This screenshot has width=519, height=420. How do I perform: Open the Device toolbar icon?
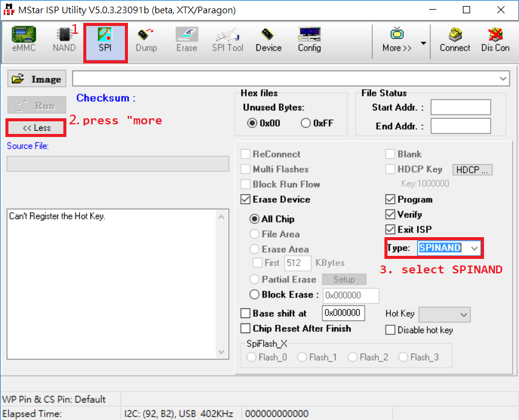268,40
